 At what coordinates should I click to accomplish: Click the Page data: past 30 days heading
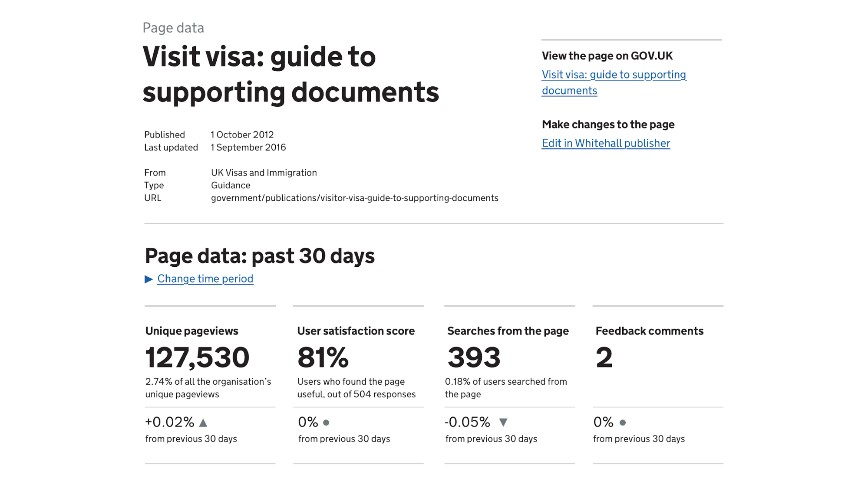[260, 255]
